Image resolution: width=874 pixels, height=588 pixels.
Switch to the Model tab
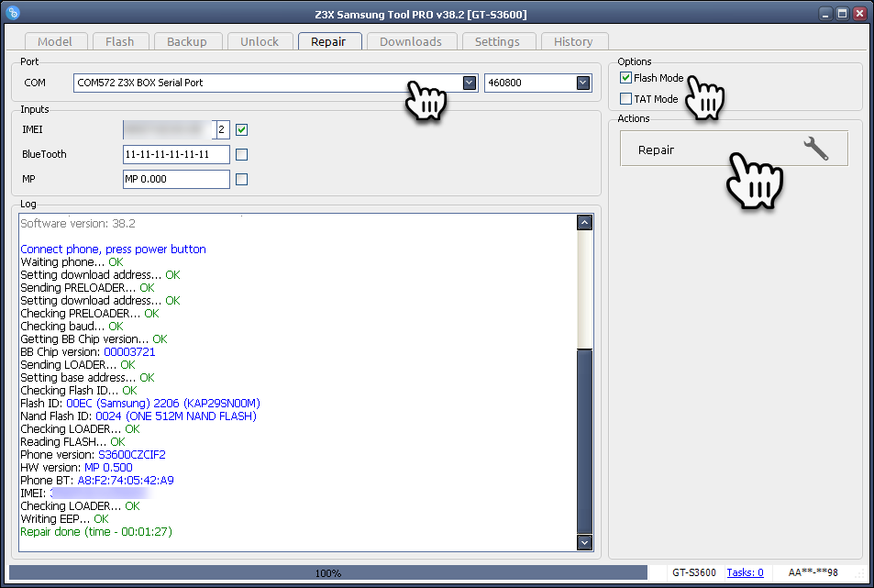pyautogui.click(x=55, y=42)
